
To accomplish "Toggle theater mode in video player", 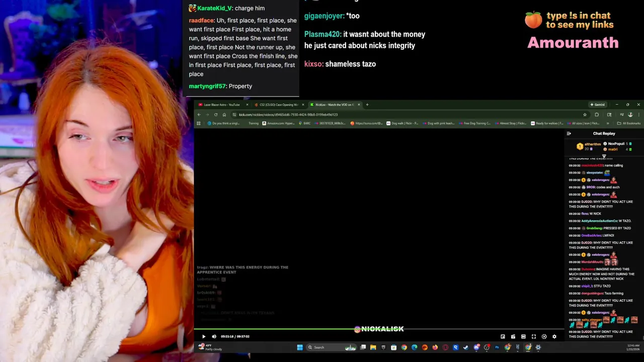I will click(x=523, y=336).
